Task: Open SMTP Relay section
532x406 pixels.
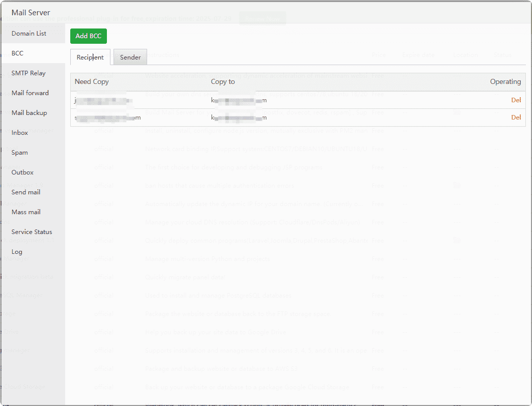Action: (29, 73)
